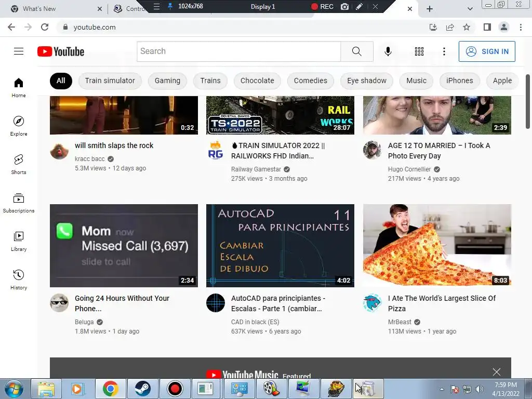Image resolution: width=532 pixels, height=399 pixels.
Task: Click install/download icon in address bar
Action: click(x=433, y=27)
